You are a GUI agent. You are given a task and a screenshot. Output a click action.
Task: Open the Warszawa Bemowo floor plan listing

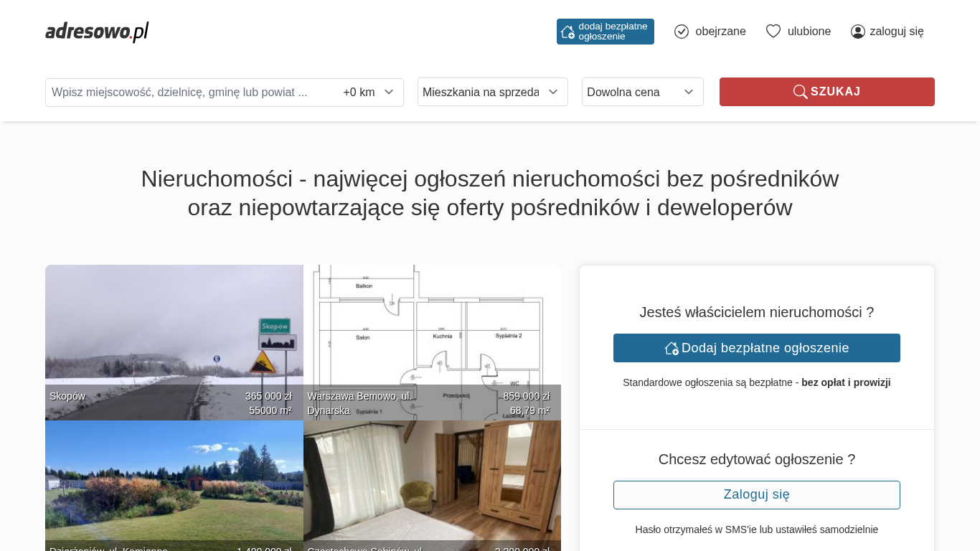click(x=432, y=337)
